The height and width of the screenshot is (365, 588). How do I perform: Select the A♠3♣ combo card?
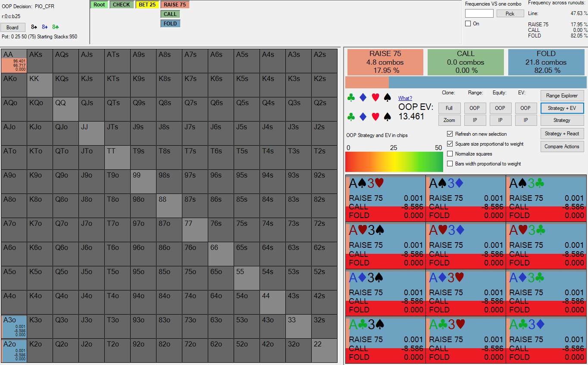click(546, 199)
